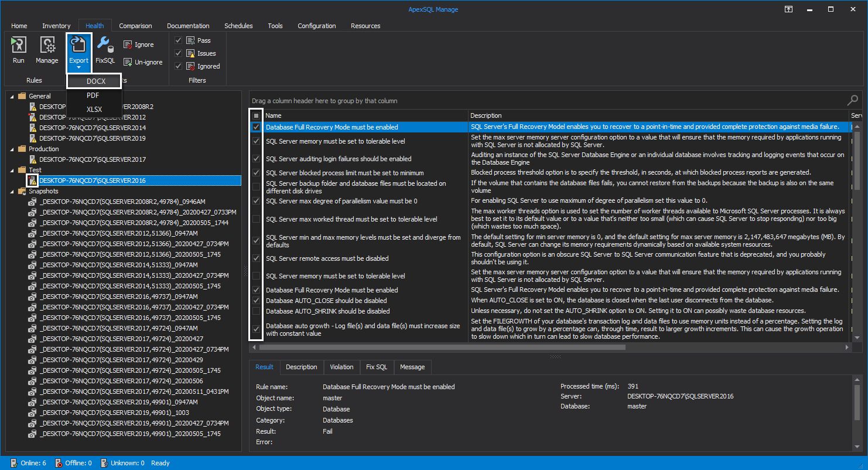
Task: Click the Online status icon in status bar
Action: point(13,463)
